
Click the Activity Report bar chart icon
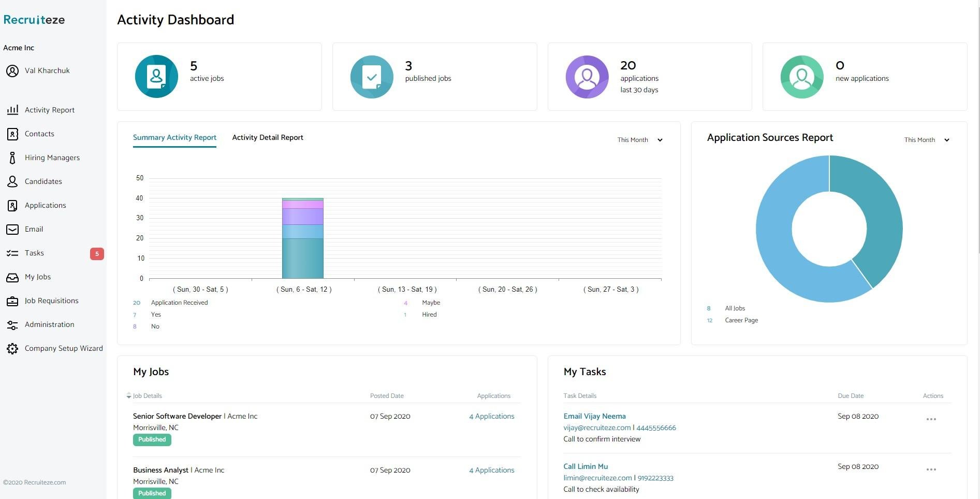coord(12,110)
